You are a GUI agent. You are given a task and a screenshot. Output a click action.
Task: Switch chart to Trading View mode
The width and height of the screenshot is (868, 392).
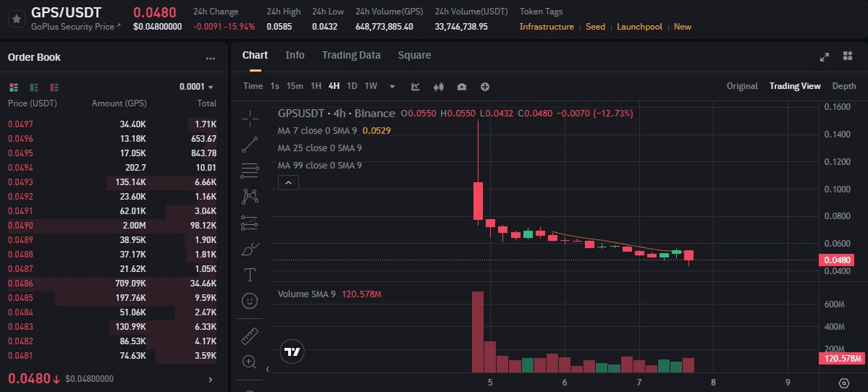(x=795, y=86)
